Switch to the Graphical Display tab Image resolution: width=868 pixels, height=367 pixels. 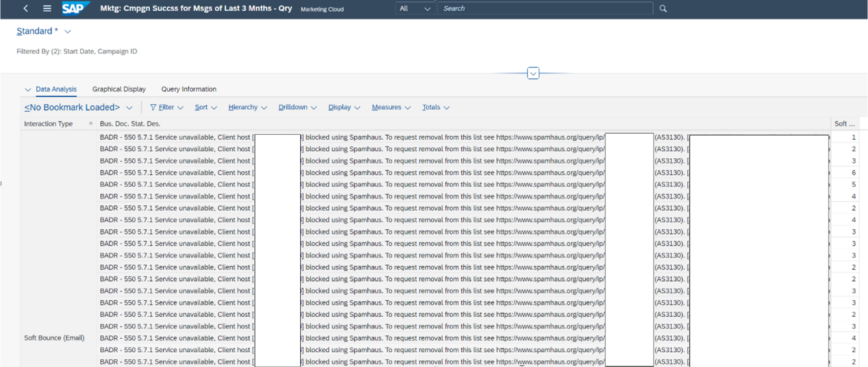(x=119, y=89)
